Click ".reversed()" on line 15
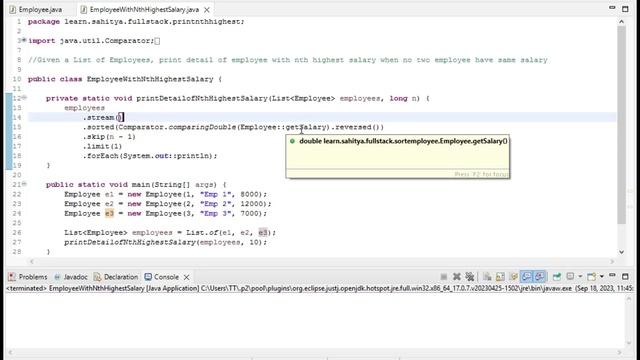This screenshot has width=640, height=360. point(355,127)
